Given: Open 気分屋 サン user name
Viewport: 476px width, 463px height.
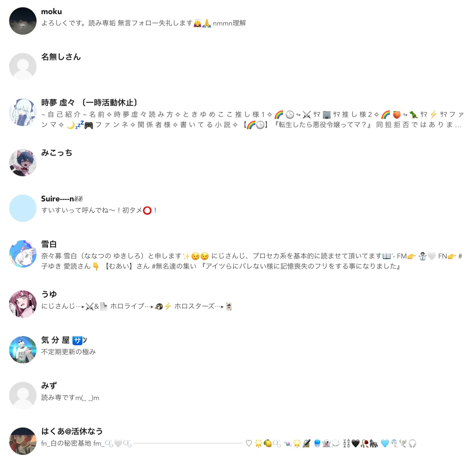Looking at the screenshot, I should 64,340.
